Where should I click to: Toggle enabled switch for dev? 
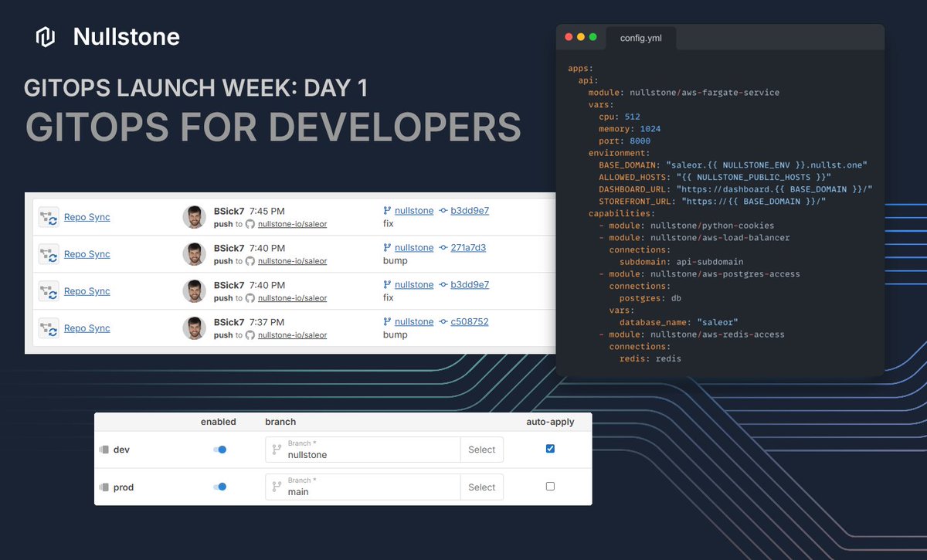(x=219, y=450)
